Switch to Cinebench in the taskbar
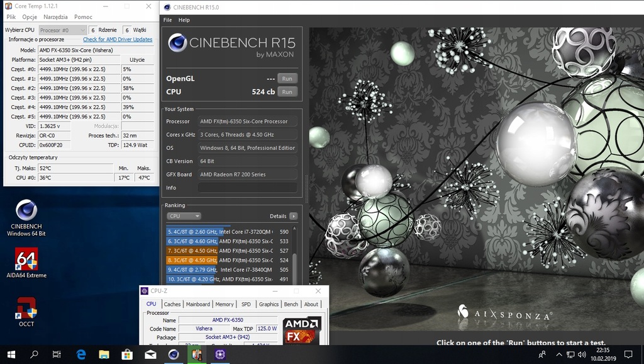The width and height of the screenshot is (644, 364). coord(174,355)
